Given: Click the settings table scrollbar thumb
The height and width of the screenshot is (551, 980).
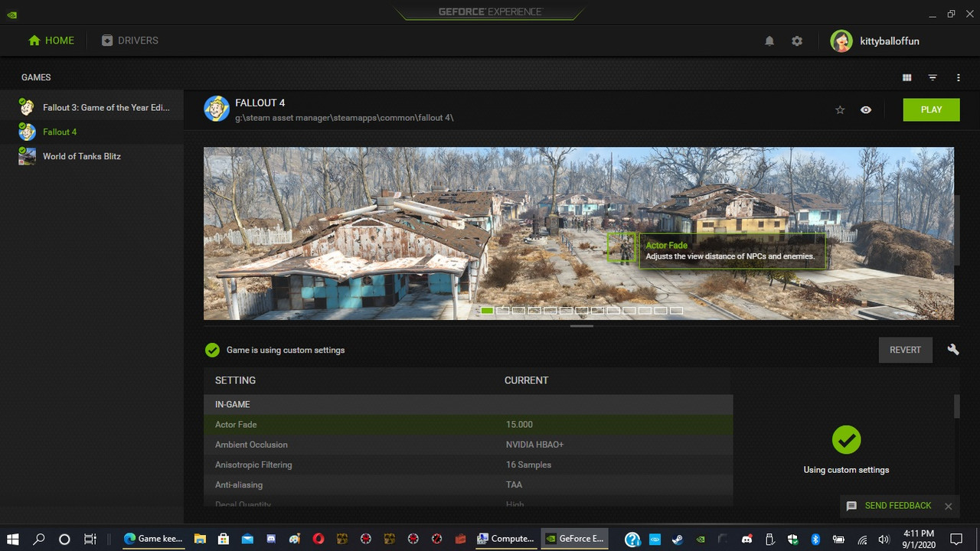Looking at the screenshot, I should (956, 406).
